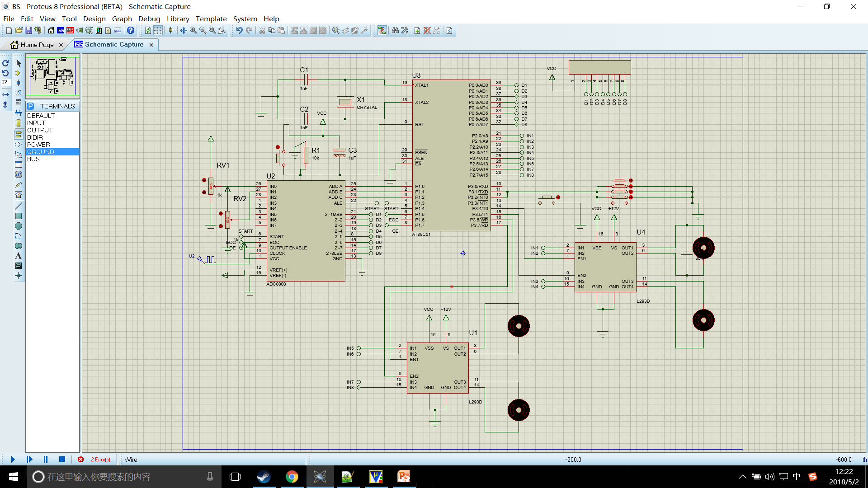Cut selection with scissors icon
Image resolution: width=868 pixels, height=488 pixels.
tap(262, 30)
